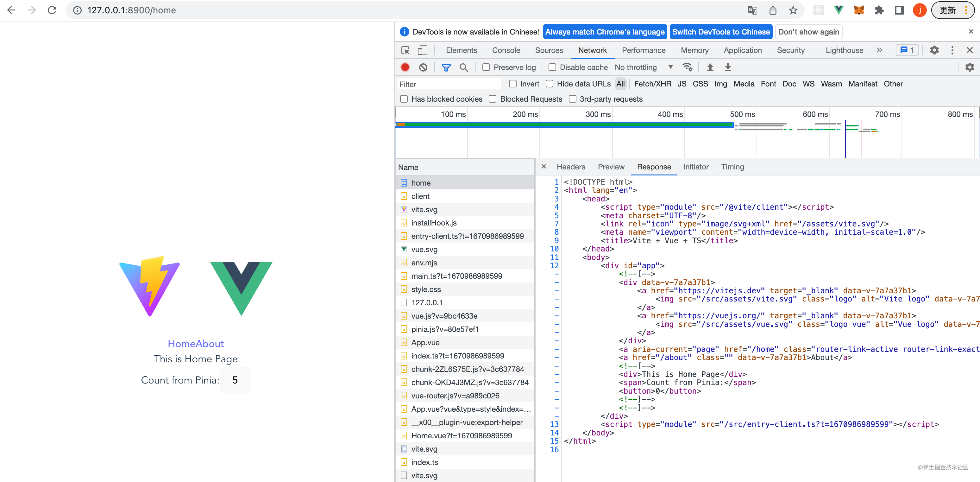The height and width of the screenshot is (482, 980).
Task: Open DevTools three-dot customize menu
Action: click(x=952, y=50)
